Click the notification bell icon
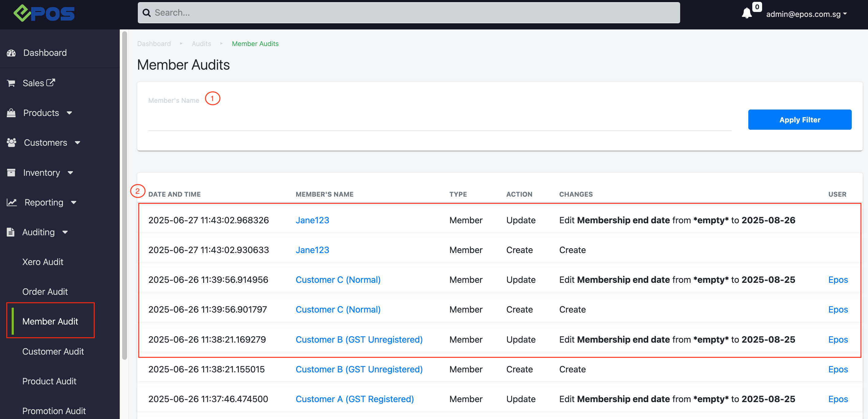Image resolution: width=868 pixels, height=419 pixels. [747, 13]
